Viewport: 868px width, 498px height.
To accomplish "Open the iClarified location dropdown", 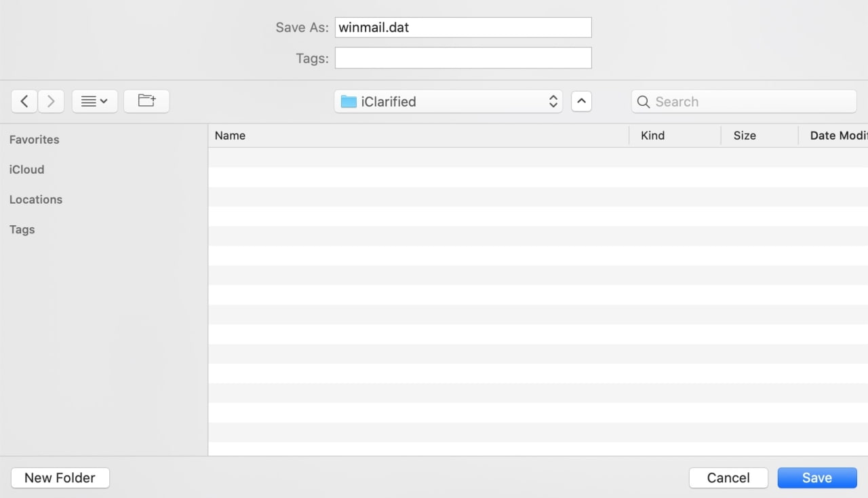I will tap(448, 101).
